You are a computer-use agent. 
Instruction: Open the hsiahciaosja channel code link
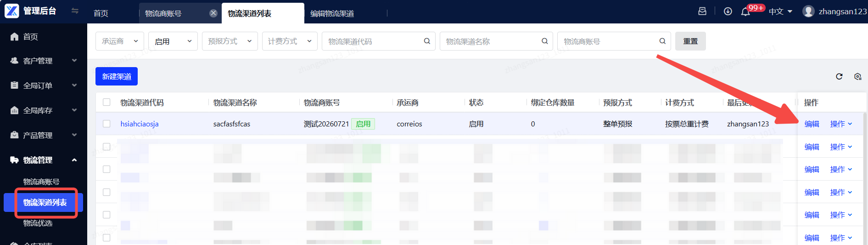click(140, 124)
